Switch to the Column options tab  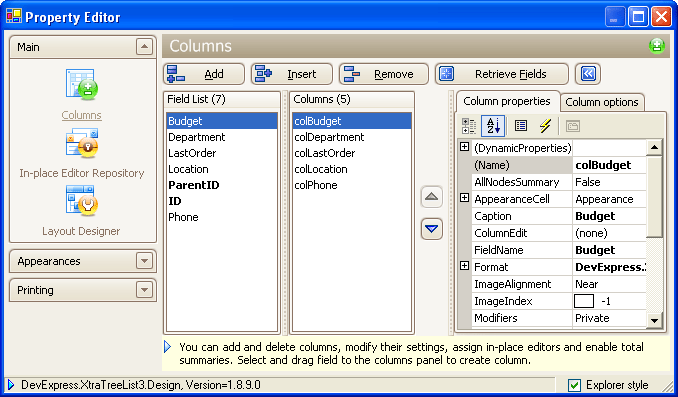tap(602, 102)
